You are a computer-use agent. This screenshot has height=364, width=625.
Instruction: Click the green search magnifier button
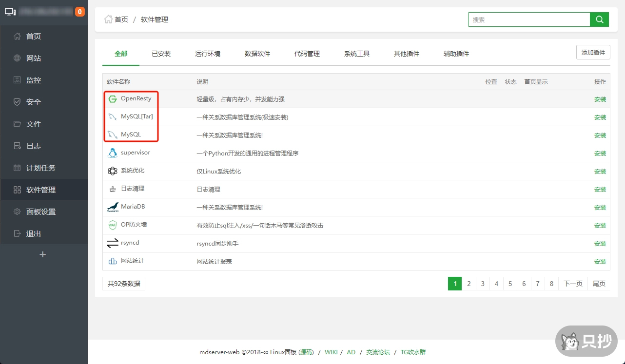[x=599, y=19]
